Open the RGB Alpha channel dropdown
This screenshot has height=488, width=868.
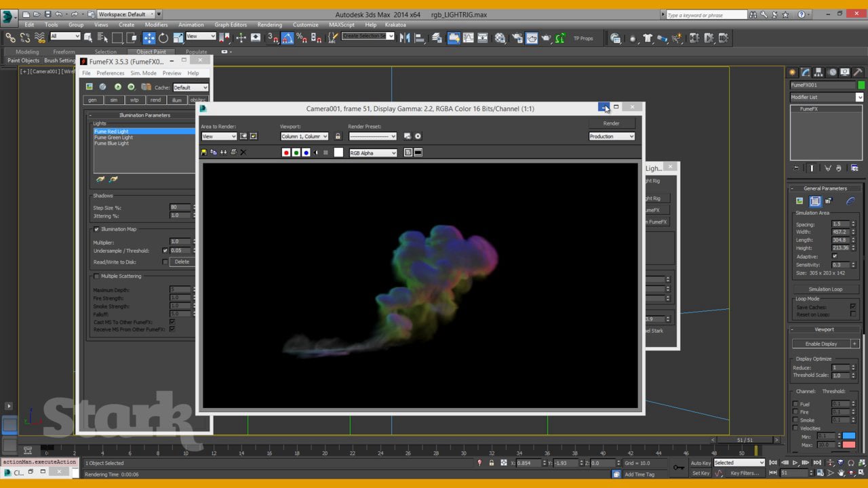tap(373, 153)
